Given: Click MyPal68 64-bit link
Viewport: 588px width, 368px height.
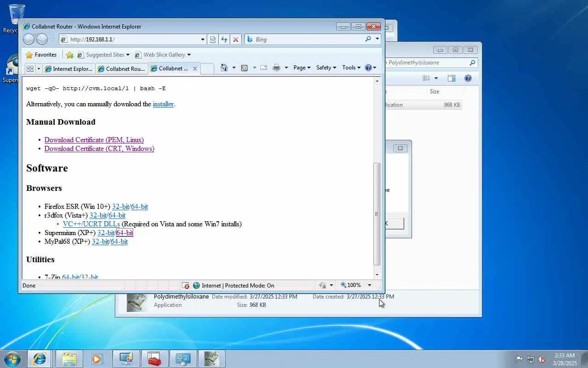Looking at the screenshot, I should click(119, 241).
